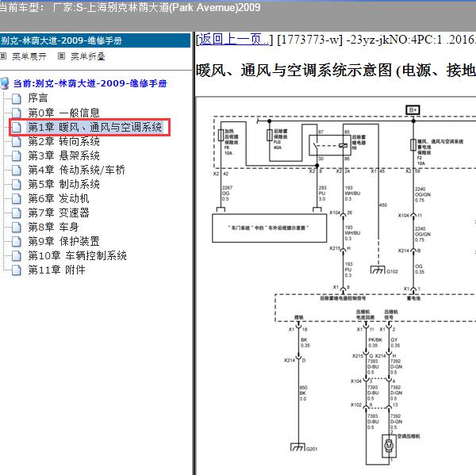Click the document icon beside 序言

point(17,98)
